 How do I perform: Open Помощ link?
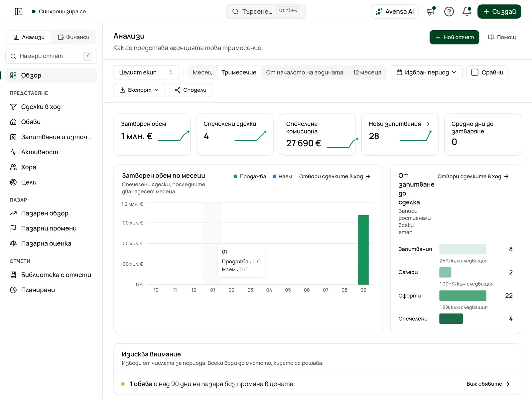coord(502,37)
